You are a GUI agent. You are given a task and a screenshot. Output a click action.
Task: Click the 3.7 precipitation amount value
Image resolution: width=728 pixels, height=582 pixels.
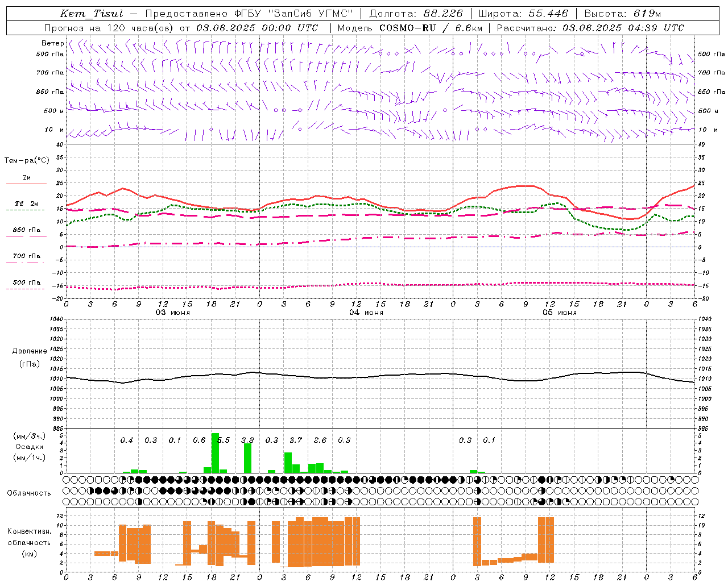[x=296, y=440]
